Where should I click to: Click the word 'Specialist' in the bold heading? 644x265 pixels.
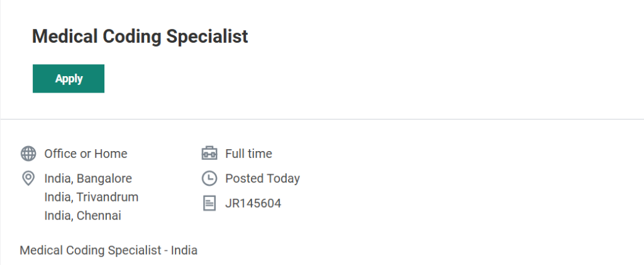click(x=207, y=37)
